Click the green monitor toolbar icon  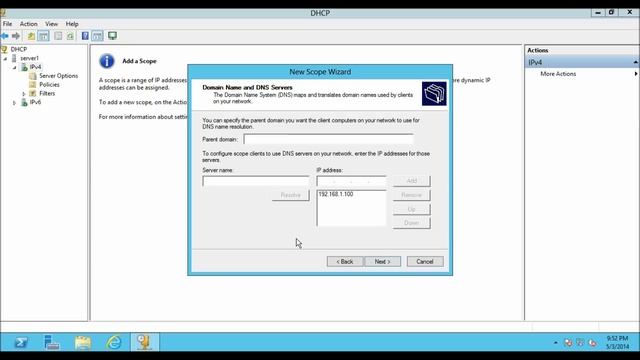112,36
